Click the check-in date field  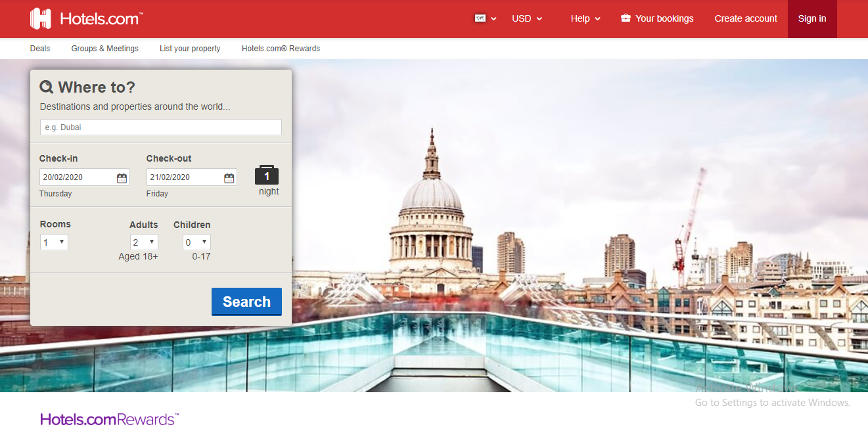[85, 177]
